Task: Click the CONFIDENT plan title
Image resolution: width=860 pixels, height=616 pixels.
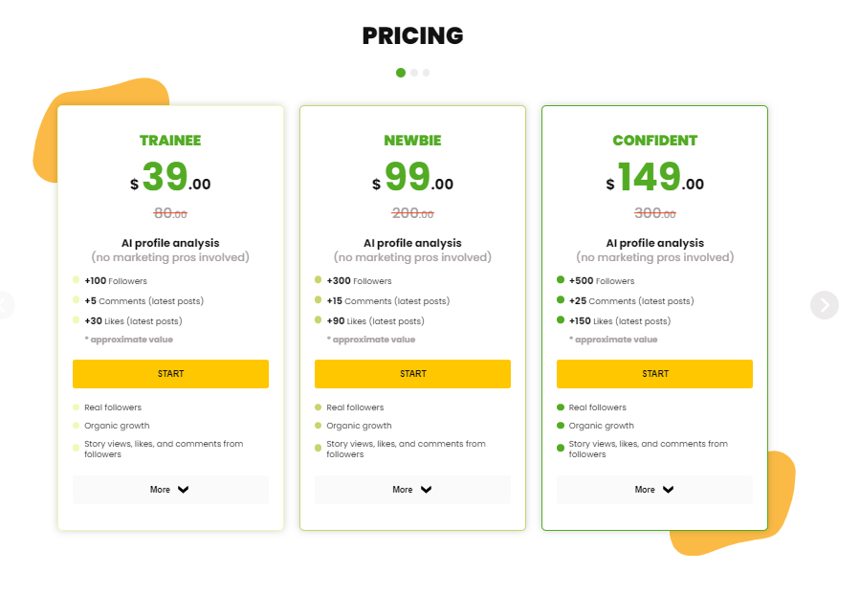Action: [x=655, y=141]
